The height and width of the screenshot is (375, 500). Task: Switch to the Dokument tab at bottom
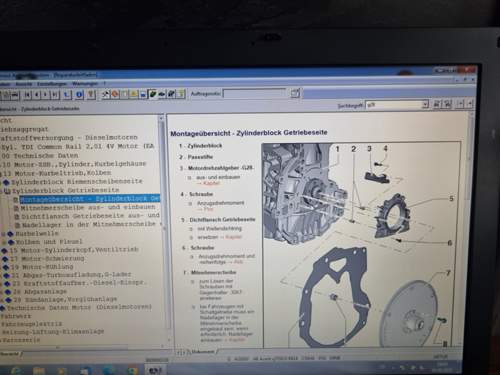(x=203, y=352)
